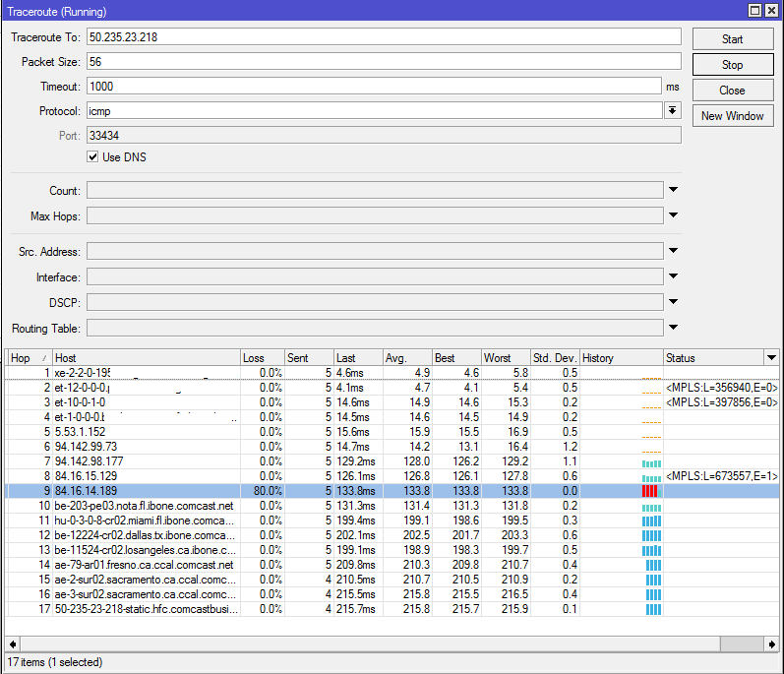Click the 80.0% loss cell

[x=263, y=491]
